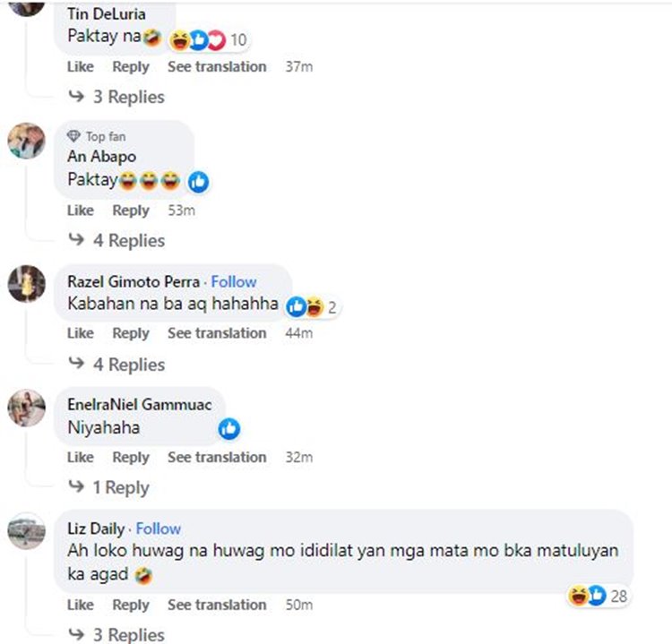The image size is (672, 644).
Task: Click the like reaction on EnelraNiel Gammuac's comment
Action: [229, 430]
